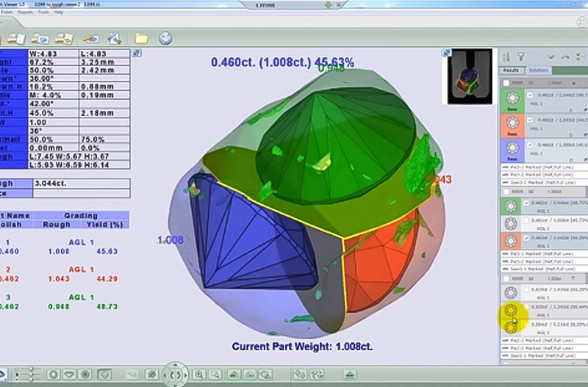Screen dimensions: 588x387
Task: Click the sort icon above Results tab
Action: coord(506,57)
